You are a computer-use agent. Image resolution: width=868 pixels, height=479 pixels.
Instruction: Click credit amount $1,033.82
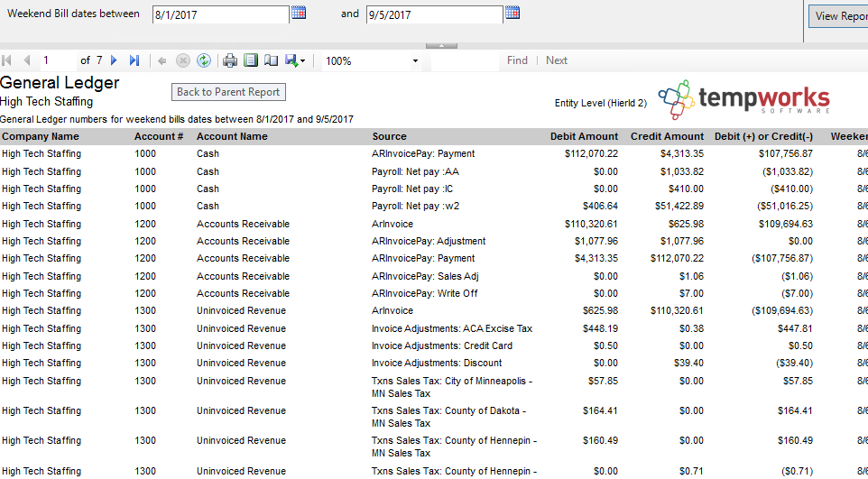(682, 171)
